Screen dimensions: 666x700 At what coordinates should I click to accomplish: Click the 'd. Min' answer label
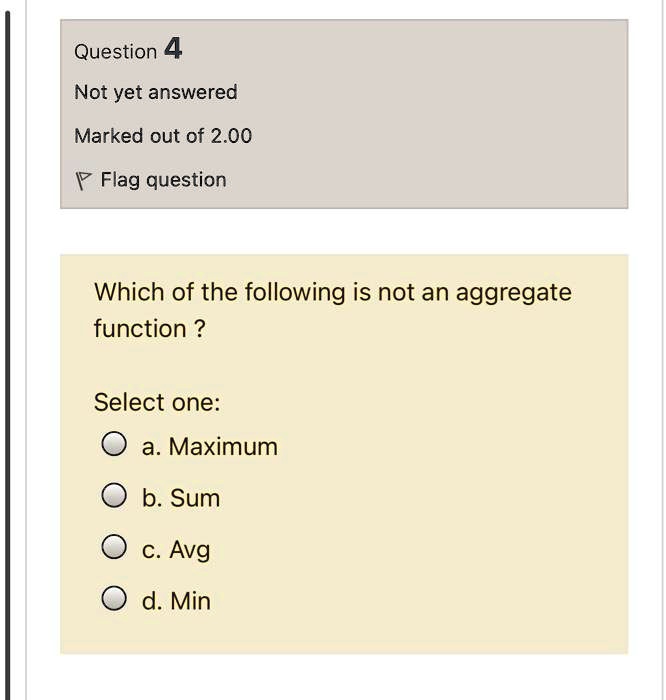tap(176, 601)
